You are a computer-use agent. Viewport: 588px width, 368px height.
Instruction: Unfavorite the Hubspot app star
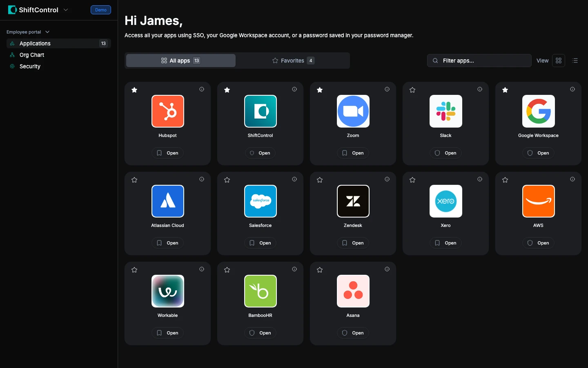pos(134,90)
